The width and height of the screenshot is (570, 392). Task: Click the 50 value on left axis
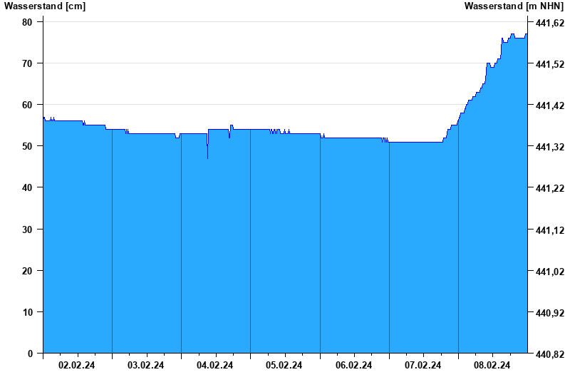(x=27, y=146)
